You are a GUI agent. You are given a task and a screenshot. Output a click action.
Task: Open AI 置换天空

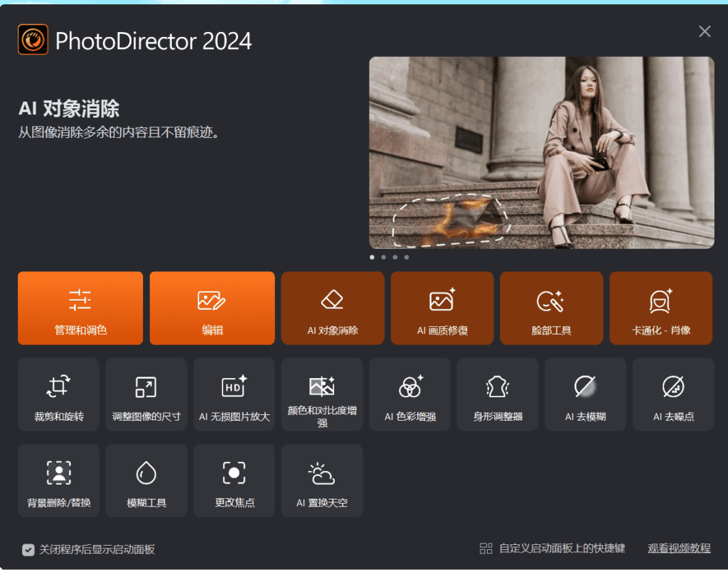point(322,481)
